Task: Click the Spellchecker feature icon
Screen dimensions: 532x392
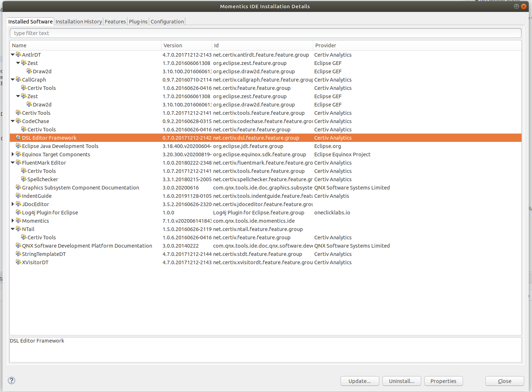Action: point(24,179)
